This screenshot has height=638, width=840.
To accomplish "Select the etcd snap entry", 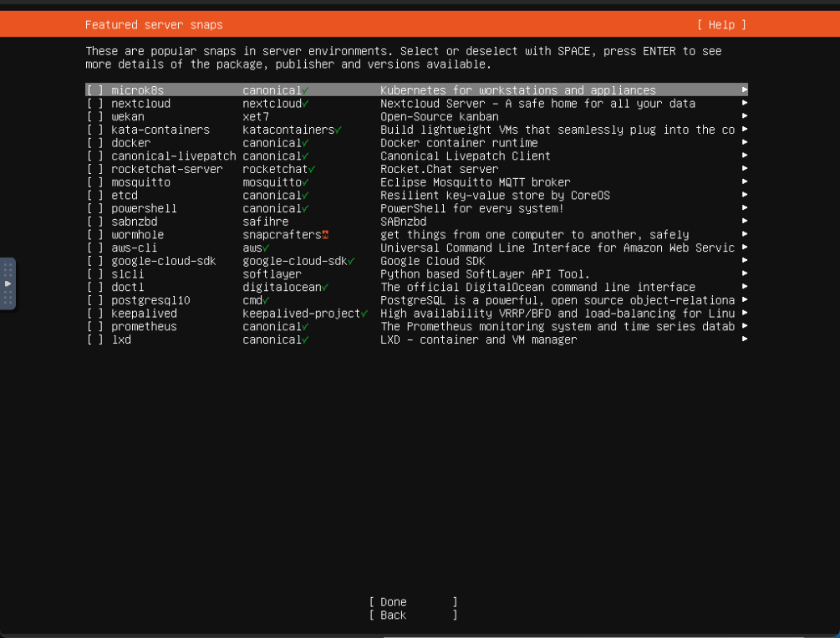I will point(125,196).
